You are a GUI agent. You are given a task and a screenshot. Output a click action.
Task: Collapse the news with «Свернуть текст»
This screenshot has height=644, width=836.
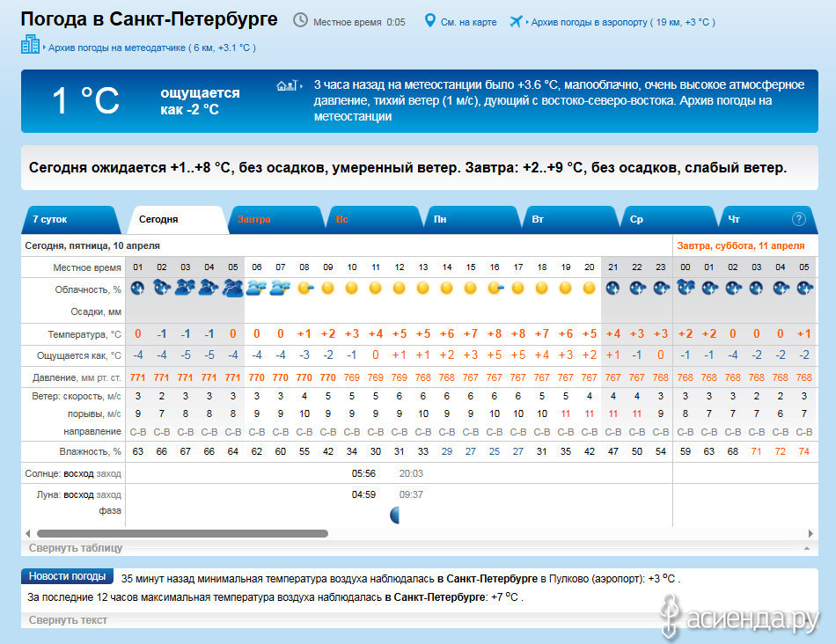pyautogui.click(x=68, y=620)
